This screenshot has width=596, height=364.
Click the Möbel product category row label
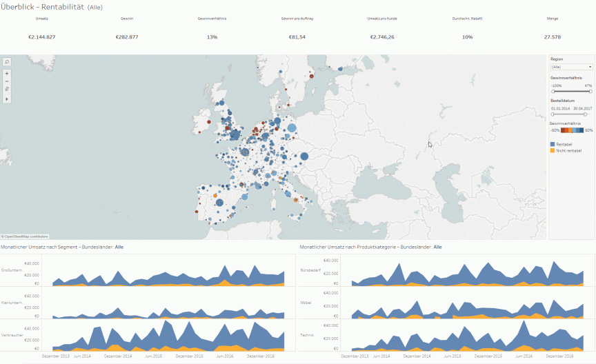(x=306, y=302)
